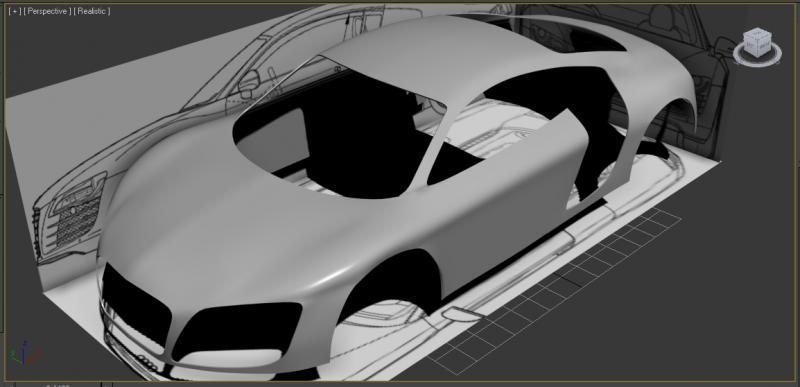Open the Realistic shading viewport menu
800x387 pixels.
92,11
